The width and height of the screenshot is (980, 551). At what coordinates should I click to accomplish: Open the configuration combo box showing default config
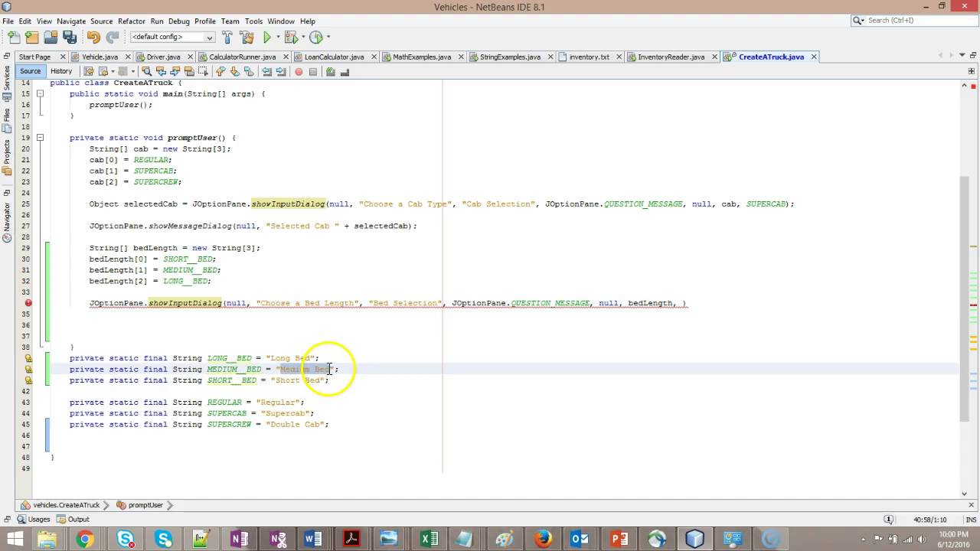coord(172,37)
